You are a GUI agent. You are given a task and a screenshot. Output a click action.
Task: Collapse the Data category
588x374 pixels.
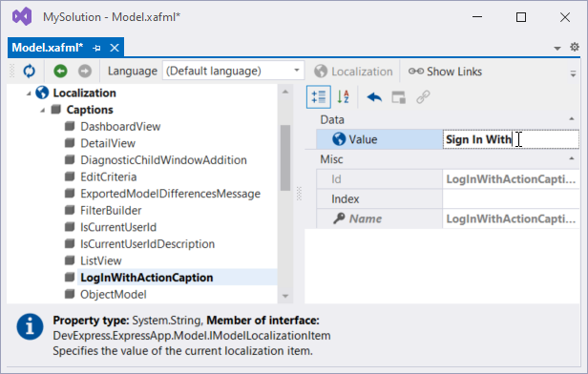click(x=572, y=119)
